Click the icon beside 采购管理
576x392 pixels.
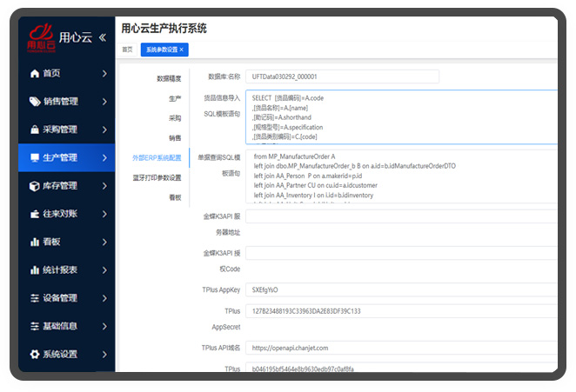coord(35,130)
